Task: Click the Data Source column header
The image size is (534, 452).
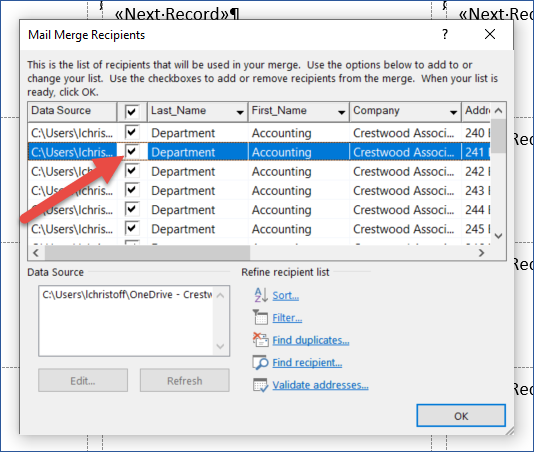Action: click(72, 111)
